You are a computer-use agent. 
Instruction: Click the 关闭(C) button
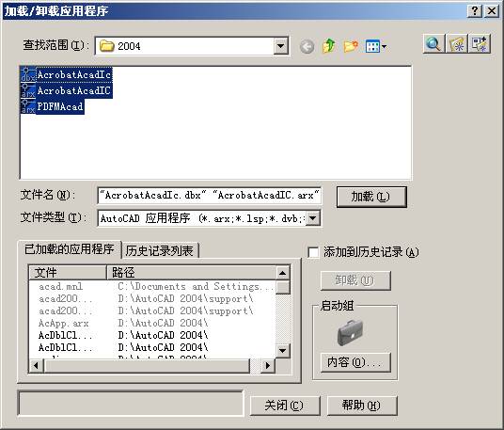pos(285,406)
